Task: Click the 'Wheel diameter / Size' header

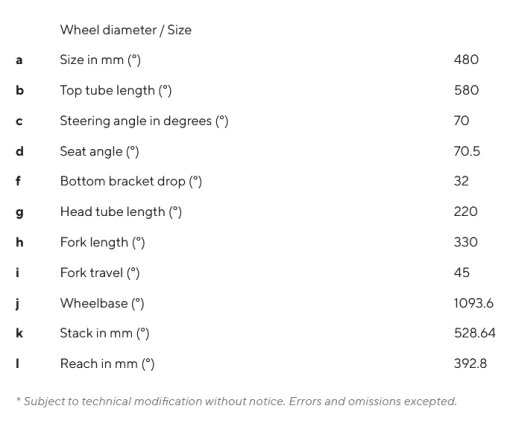Action: tap(126, 30)
